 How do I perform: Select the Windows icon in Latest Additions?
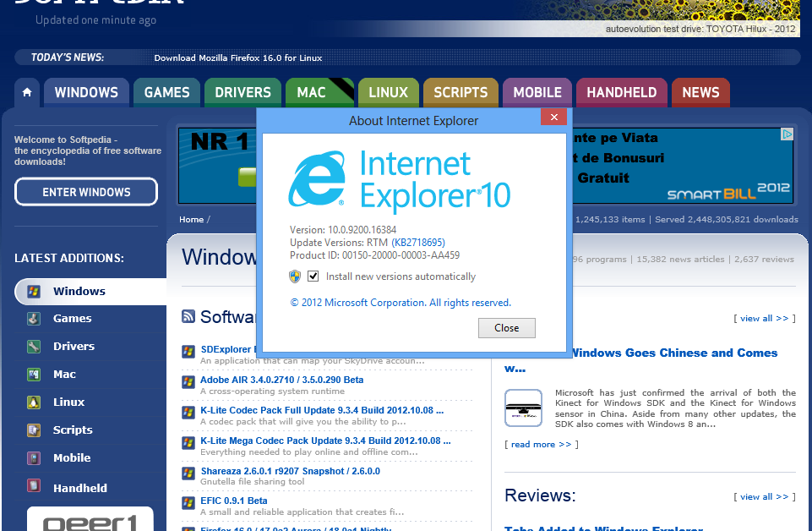click(33, 291)
